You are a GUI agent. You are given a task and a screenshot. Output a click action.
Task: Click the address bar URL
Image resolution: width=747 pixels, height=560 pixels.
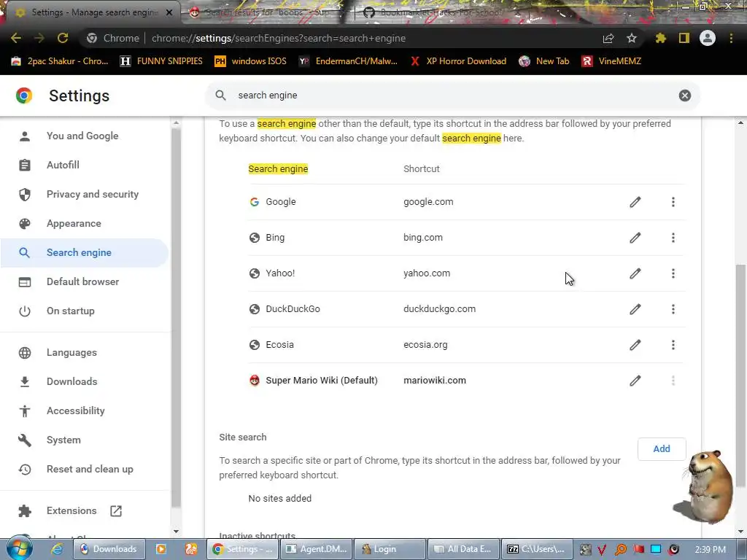pyautogui.click(x=279, y=38)
